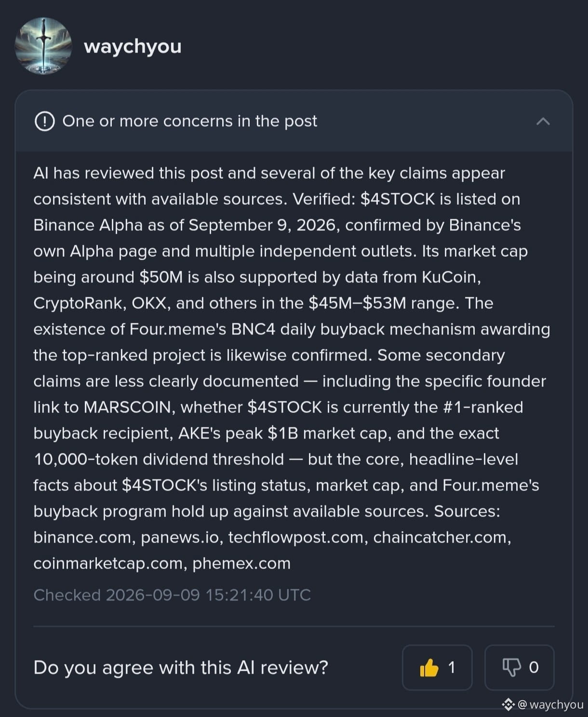Click the thumbs up icon
588x717 pixels.
click(x=429, y=668)
